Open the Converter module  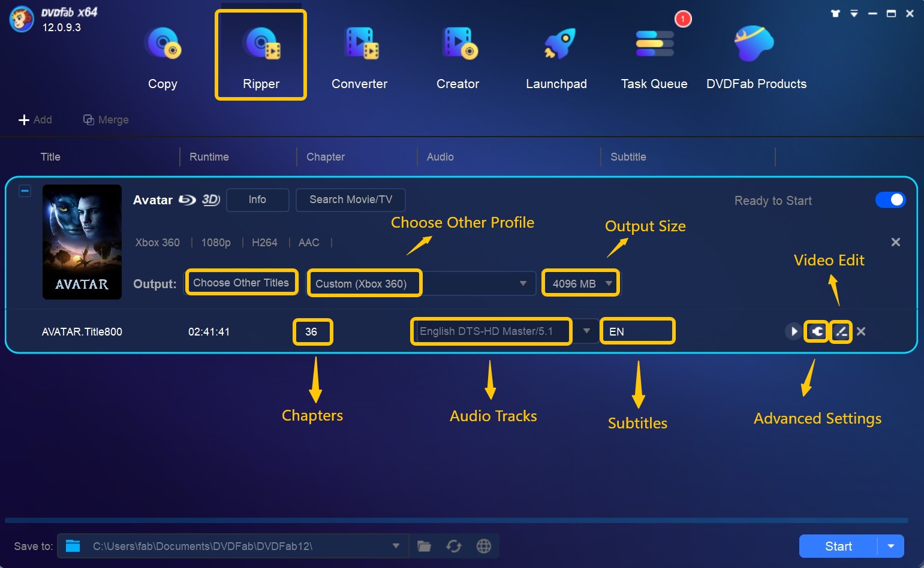[359, 58]
